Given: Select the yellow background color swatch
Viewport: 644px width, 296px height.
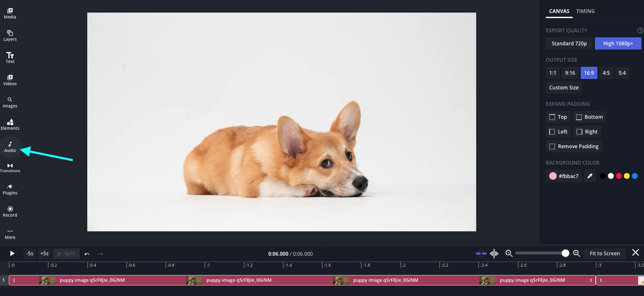Looking at the screenshot, I should (627, 176).
